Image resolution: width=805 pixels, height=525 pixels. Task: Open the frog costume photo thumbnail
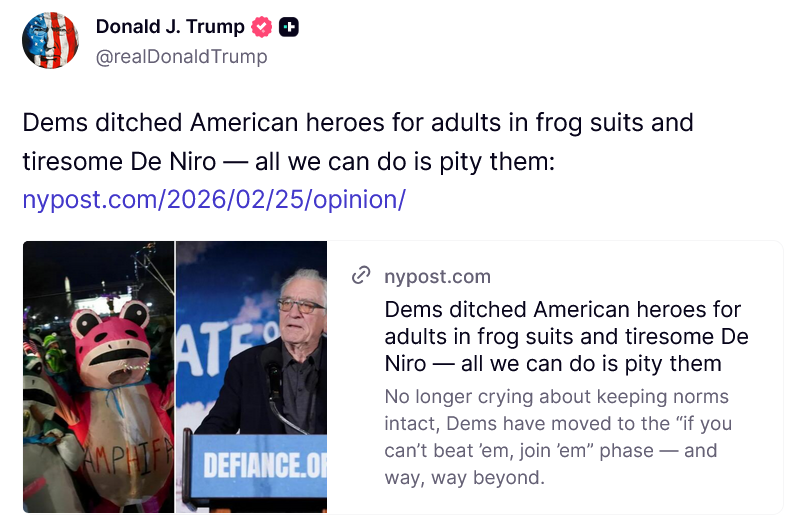[x=98, y=376]
